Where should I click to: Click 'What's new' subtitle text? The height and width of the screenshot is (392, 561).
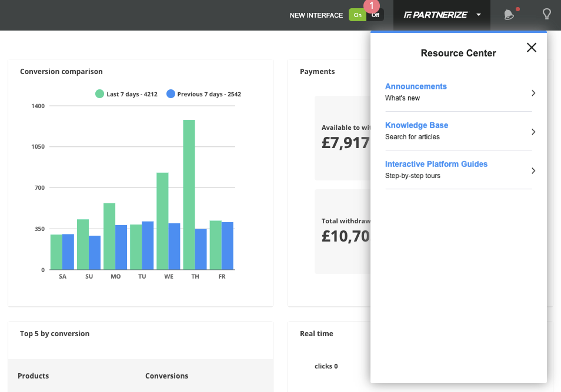click(402, 98)
